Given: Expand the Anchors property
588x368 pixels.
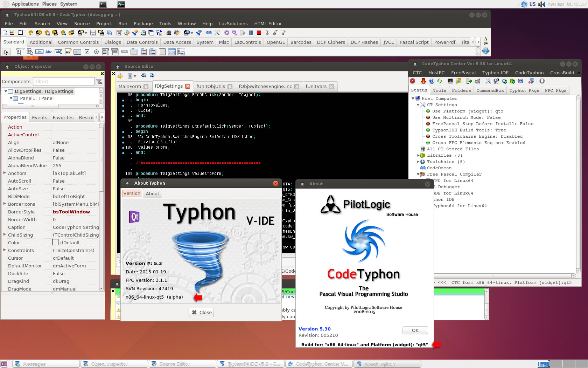Looking at the screenshot, I should tap(5, 173).
